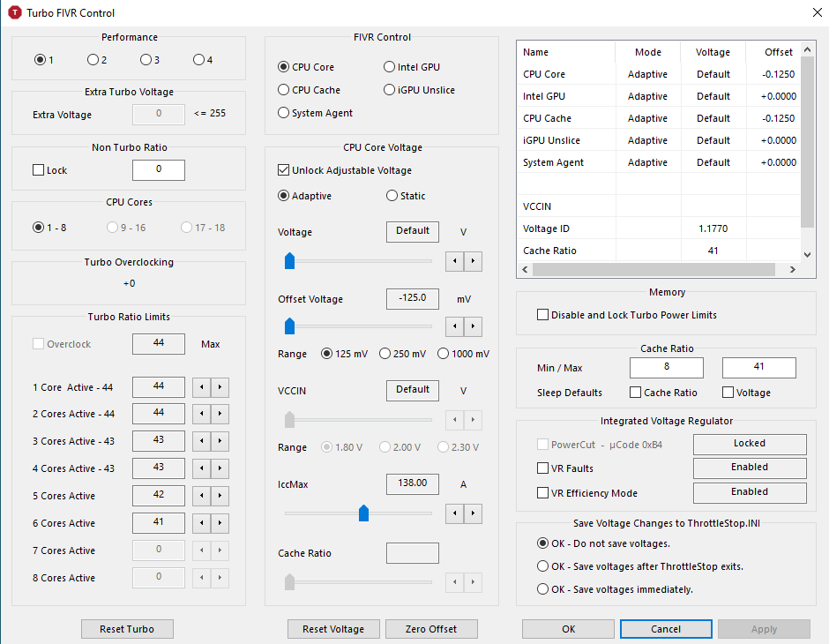Choose System Agent in FIVR Control
The width and height of the screenshot is (829, 644).
(315, 113)
